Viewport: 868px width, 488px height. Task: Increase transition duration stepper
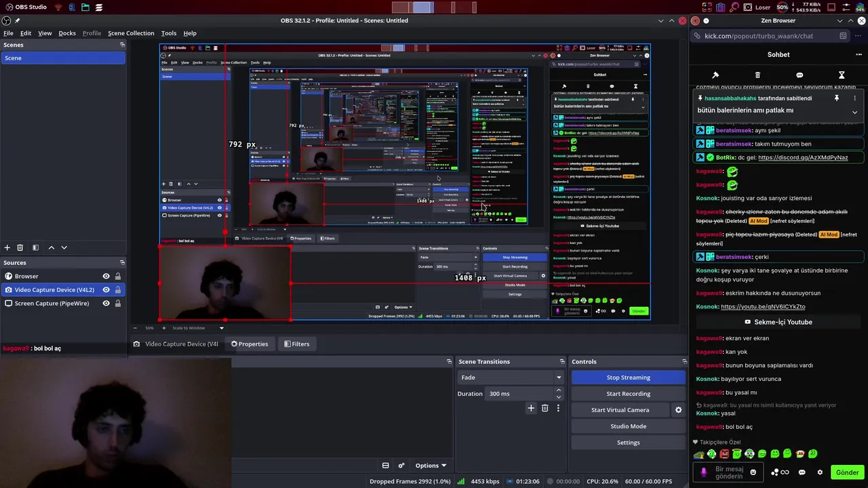click(559, 390)
